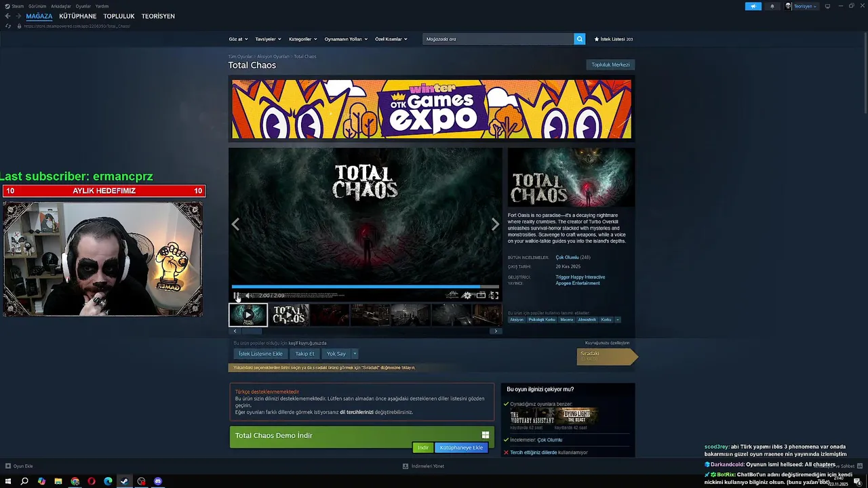Expand more tags plus button
Screen dimensions: 868x488
point(617,319)
